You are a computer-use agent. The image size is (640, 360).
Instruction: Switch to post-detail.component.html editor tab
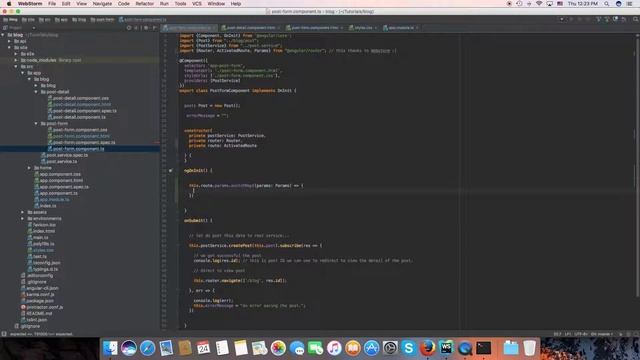[x=250, y=28]
